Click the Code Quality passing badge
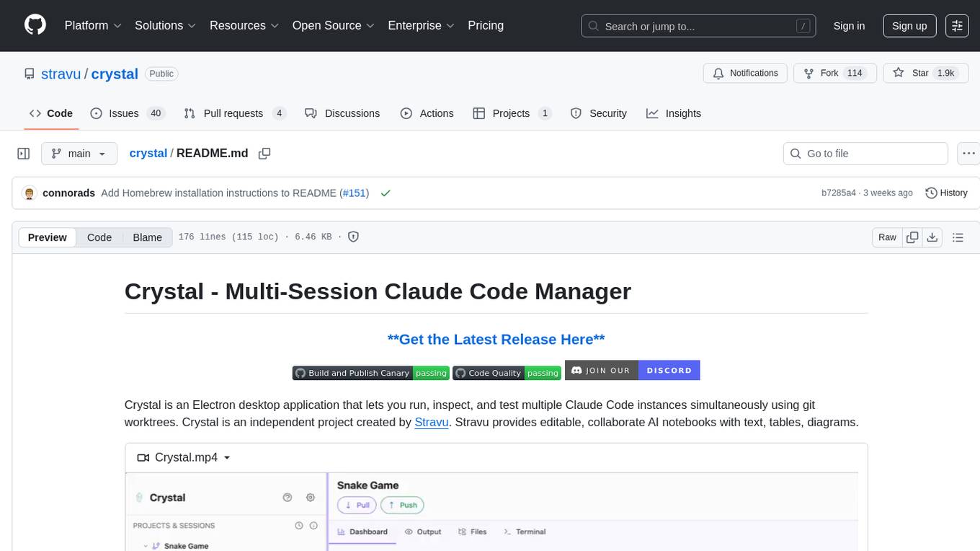Image resolution: width=980 pixels, height=551 pixels. pos(507,373)
